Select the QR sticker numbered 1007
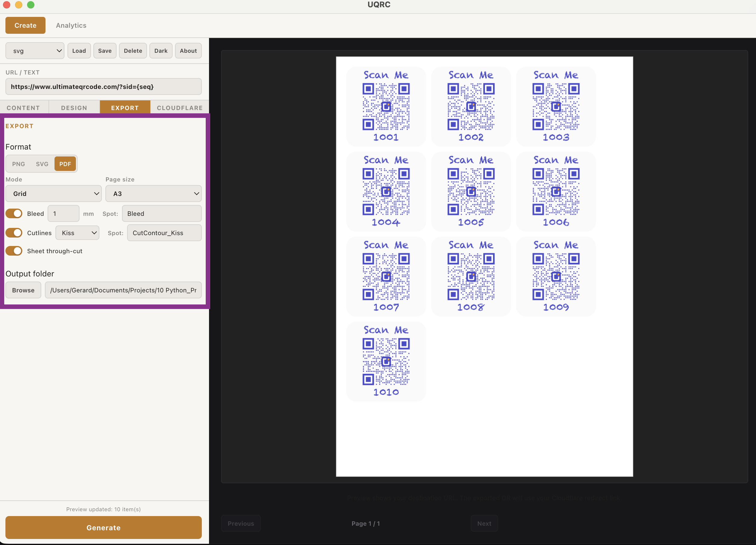The width and height of the screenshot is (756, 545). click(x=386, y=276)
